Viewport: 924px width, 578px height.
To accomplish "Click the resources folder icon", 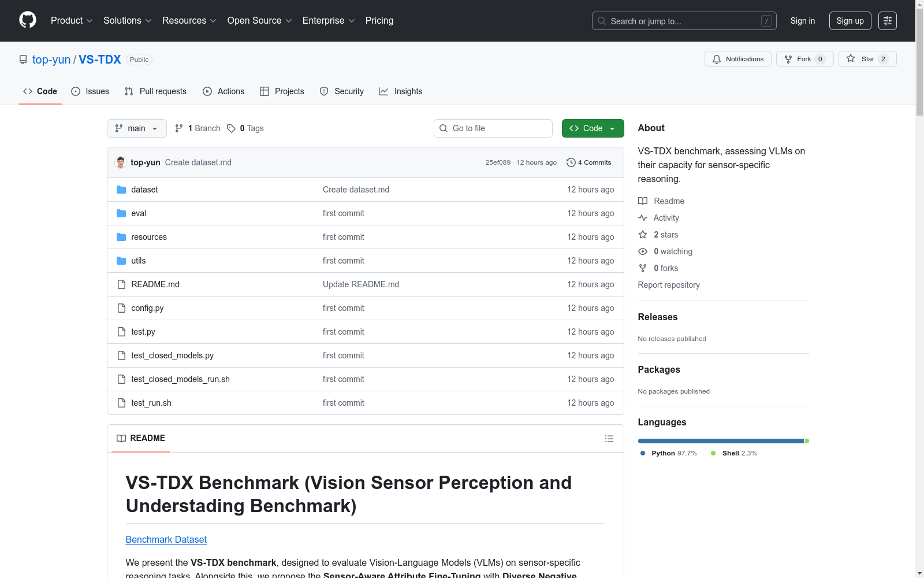I will pyautogui.click(x=121, y=237).
